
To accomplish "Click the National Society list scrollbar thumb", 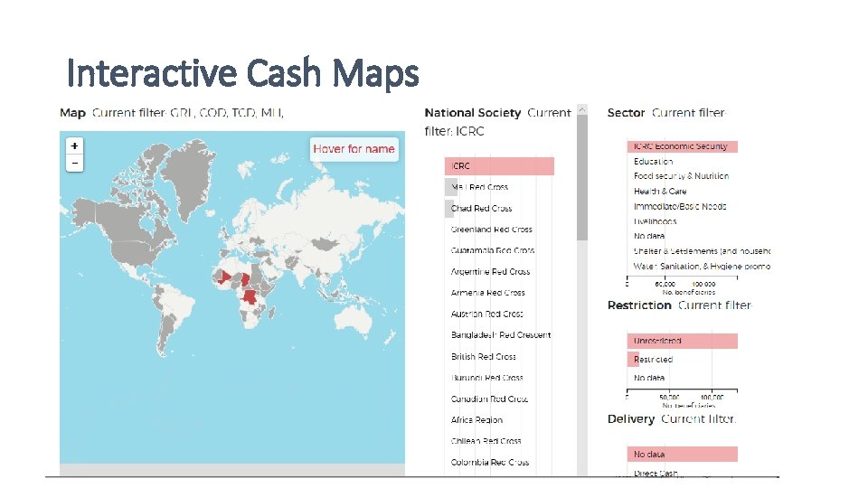I will (581, 177).
